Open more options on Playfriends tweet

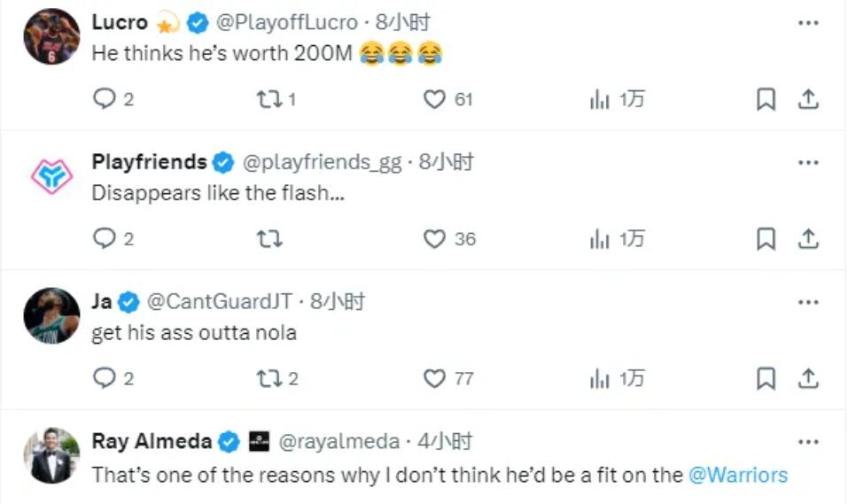click(x=808, y=163)
